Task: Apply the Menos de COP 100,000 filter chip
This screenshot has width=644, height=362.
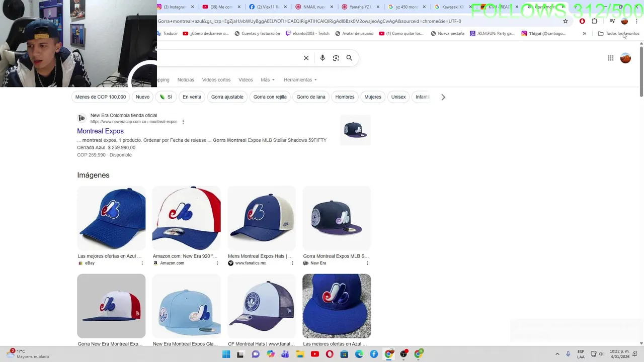Action: click(101, 97)
